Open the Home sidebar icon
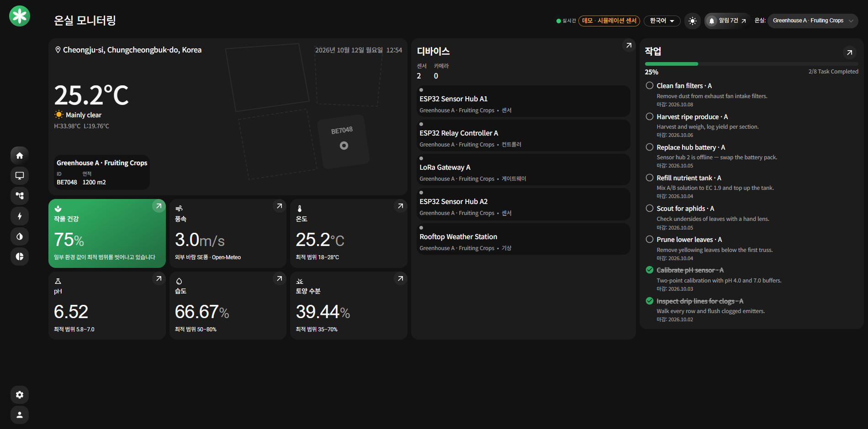The image size is (868, 429). click(x=20, y=156)
